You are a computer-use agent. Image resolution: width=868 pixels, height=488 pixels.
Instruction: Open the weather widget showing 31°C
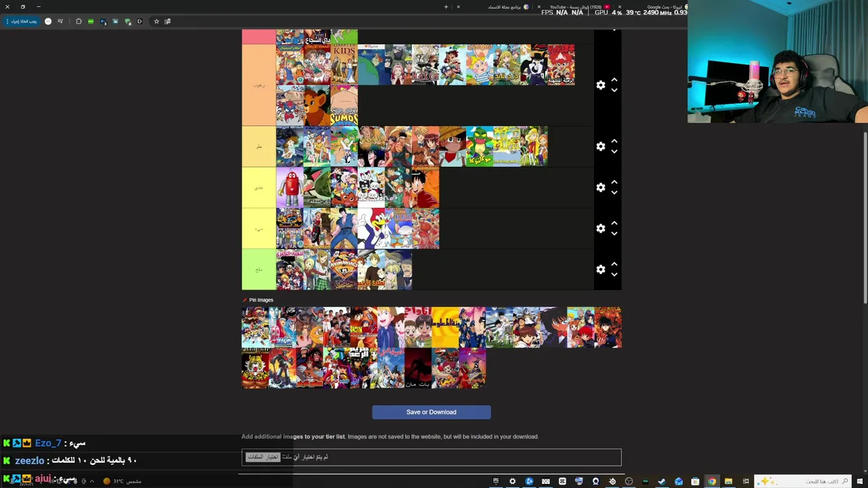123,481
